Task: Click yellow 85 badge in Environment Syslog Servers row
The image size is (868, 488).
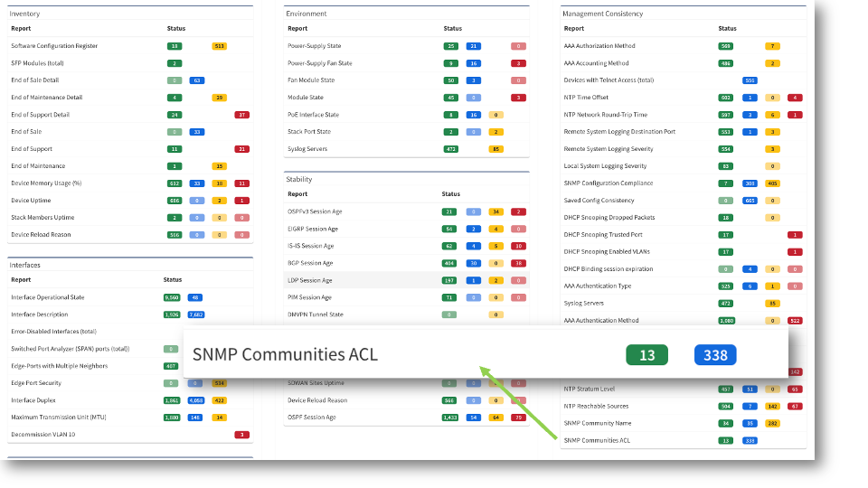Action: 495,149
